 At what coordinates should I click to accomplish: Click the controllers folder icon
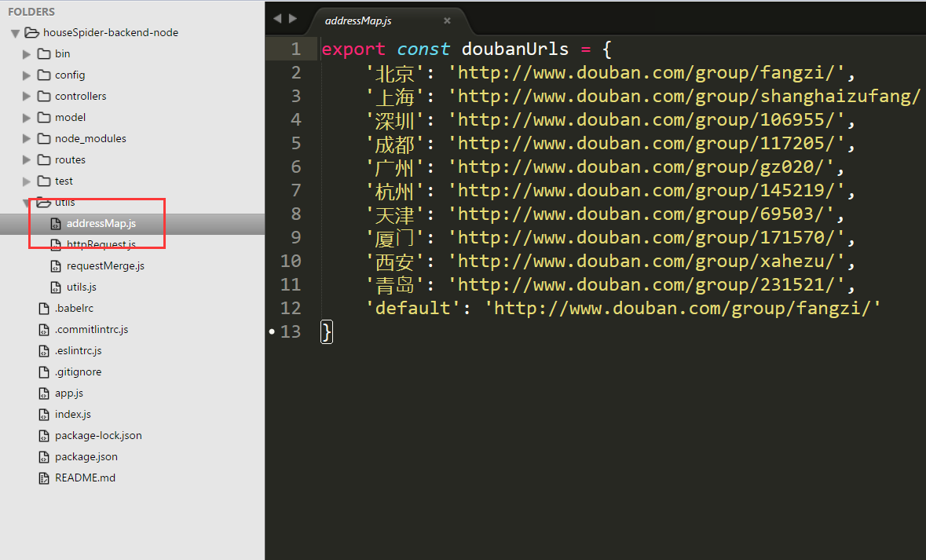pyautogui.click(x=44, y=97)
